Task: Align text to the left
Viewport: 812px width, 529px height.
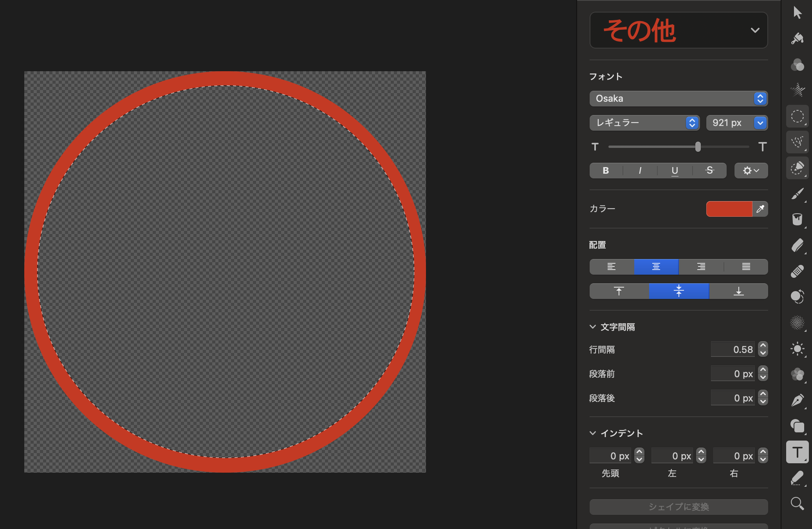Action: [x=612, y=267]
